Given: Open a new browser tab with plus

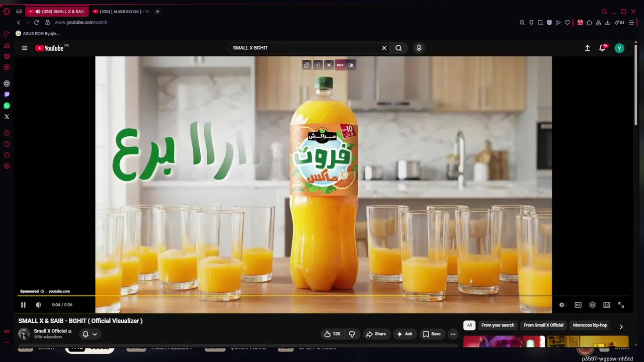Looking at the screenshot, I should (157, 12).
